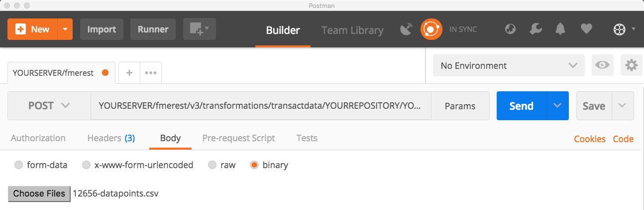644x210 pixels.
Task: Open the wrench settings icon
Action: pyautogui.click(x=536, y=29)
